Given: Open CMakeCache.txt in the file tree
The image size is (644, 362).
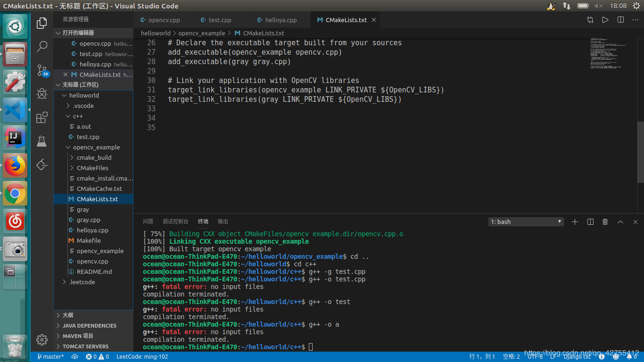Looking at the screenshot, I should point(93,189).
